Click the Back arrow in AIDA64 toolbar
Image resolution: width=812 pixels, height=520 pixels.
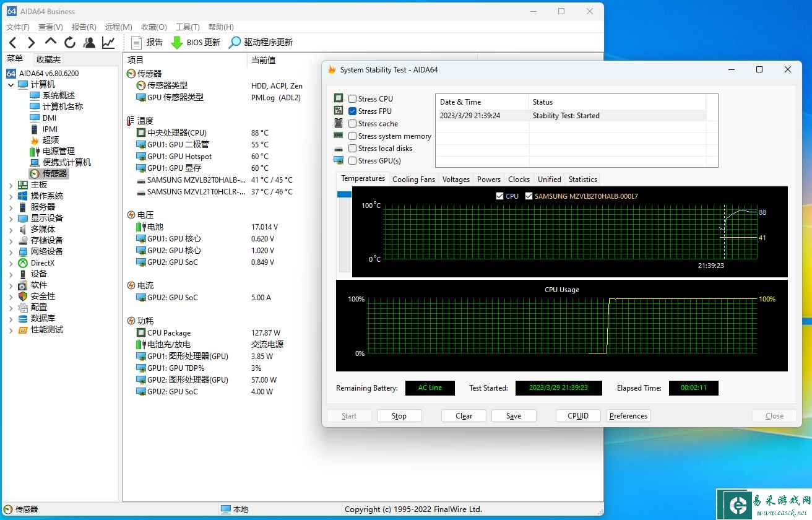13,43
